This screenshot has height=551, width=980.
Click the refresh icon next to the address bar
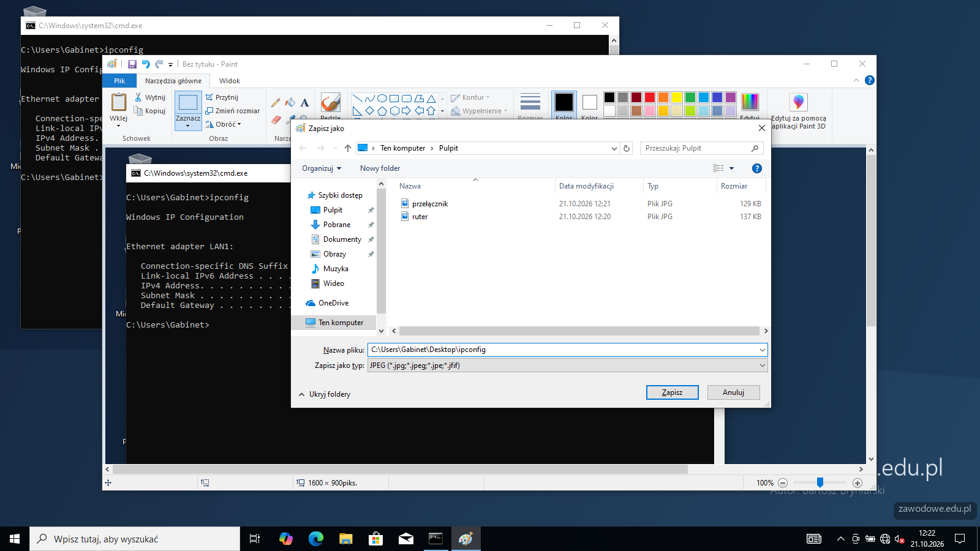627,148
